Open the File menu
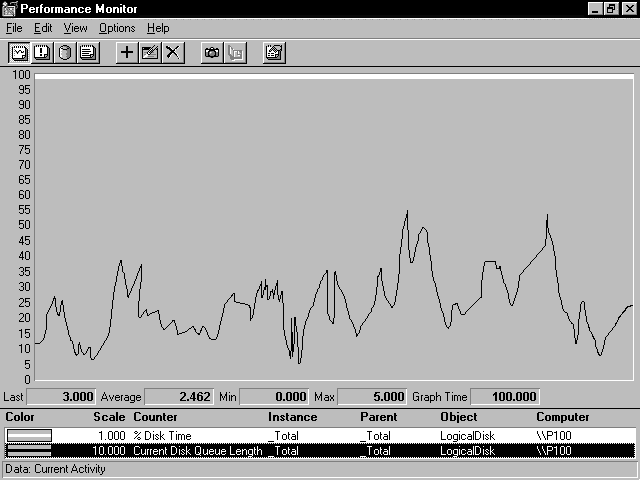 (x=14, y=28)
